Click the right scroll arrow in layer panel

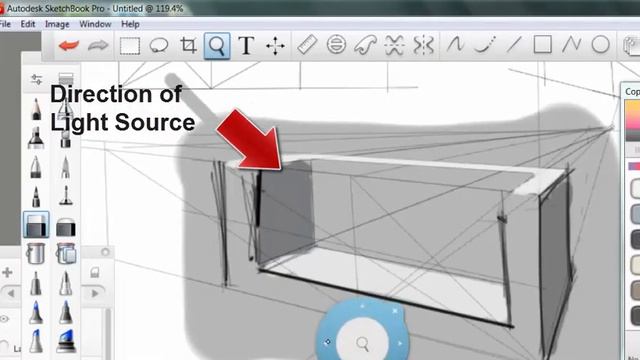click(x=95, y=293)
